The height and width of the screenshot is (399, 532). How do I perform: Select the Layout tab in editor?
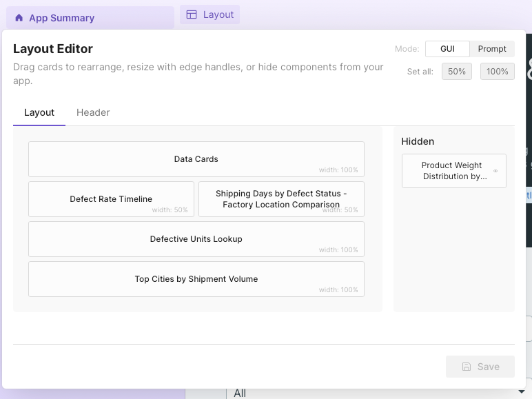tap(39, 112)
